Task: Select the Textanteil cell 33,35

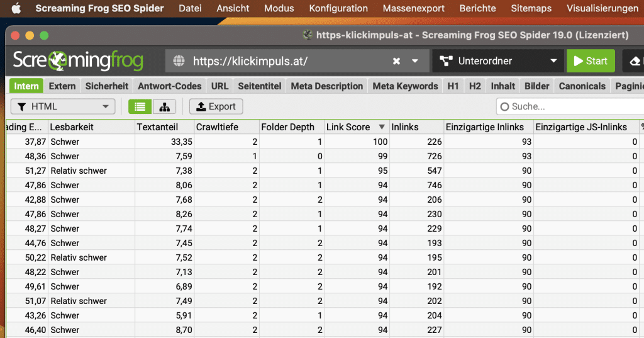Action: [164, 142]
